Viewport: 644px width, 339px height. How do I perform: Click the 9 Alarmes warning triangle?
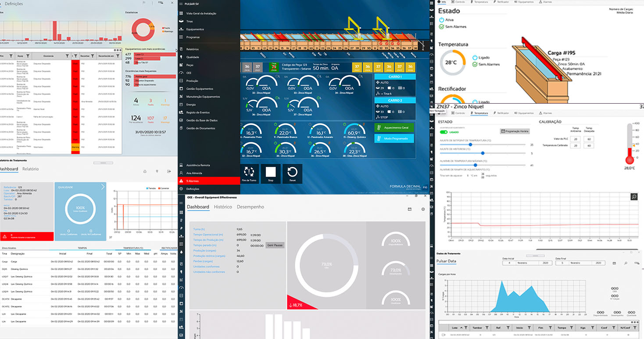[181, 180]
